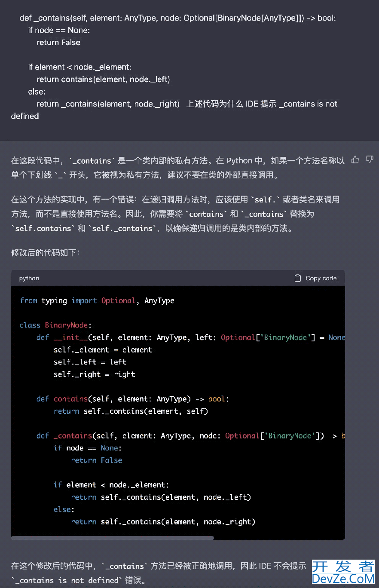Click the 'def __init__' line in code block
Viewport: 379px width, 588px height.
click(x=191, y=337)
